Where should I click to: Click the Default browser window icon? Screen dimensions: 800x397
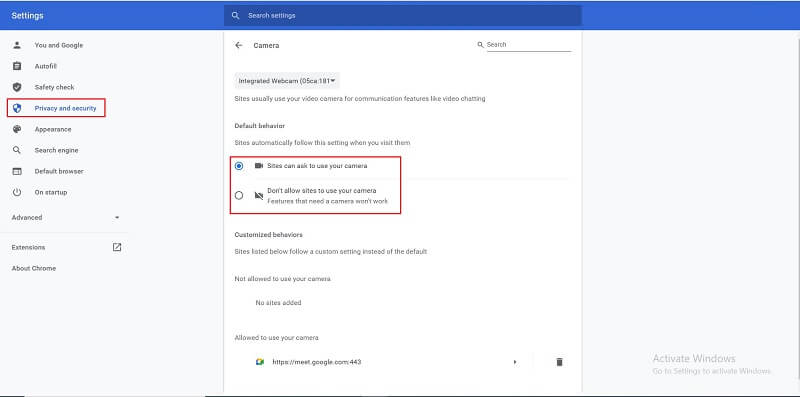tap(17, 171)
